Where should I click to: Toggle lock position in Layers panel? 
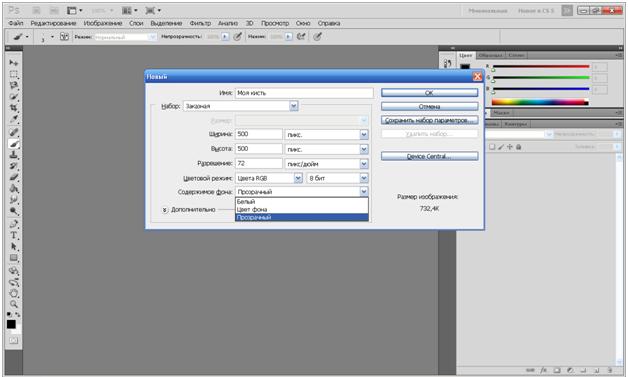click(509, 147)
